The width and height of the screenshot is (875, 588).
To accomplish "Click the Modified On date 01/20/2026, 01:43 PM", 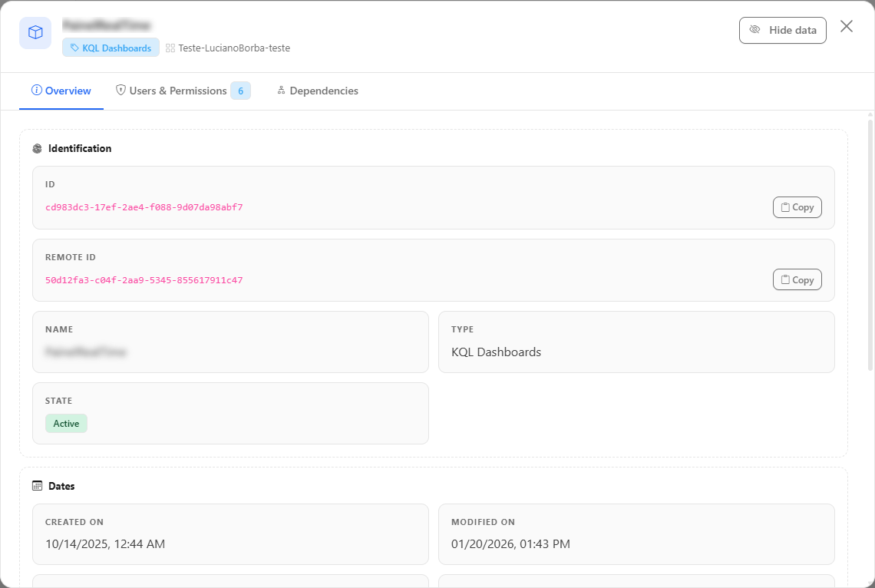I will [x=510, y=544].
